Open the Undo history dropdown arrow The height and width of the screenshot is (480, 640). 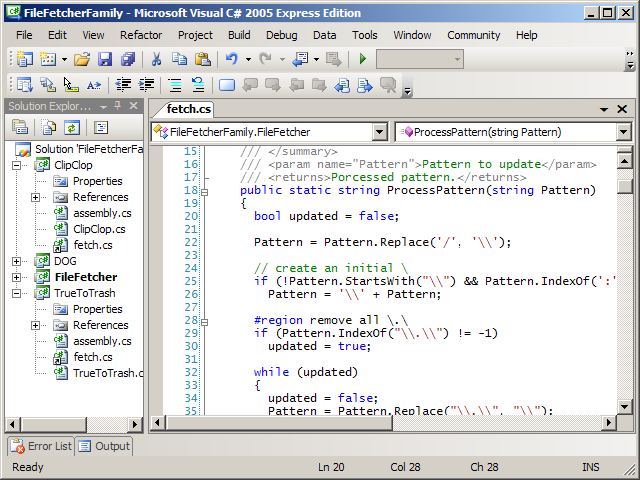[248, 59]
